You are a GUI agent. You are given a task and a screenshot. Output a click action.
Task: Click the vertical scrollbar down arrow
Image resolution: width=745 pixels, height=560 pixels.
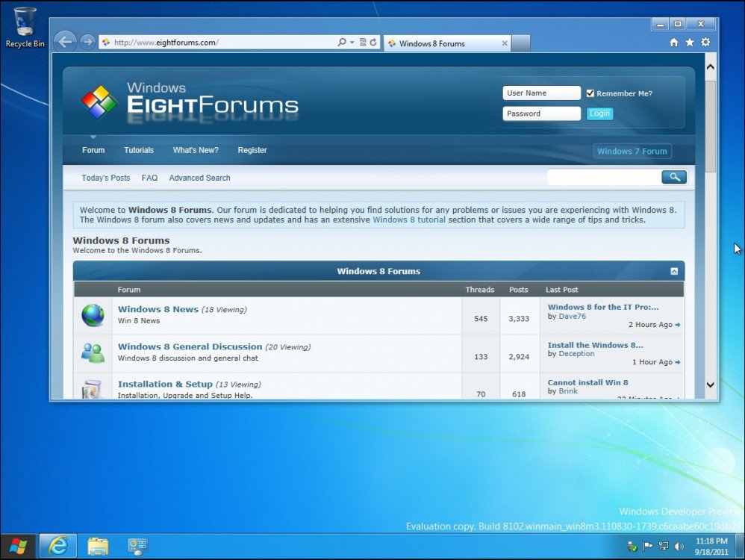pos(710,384)
